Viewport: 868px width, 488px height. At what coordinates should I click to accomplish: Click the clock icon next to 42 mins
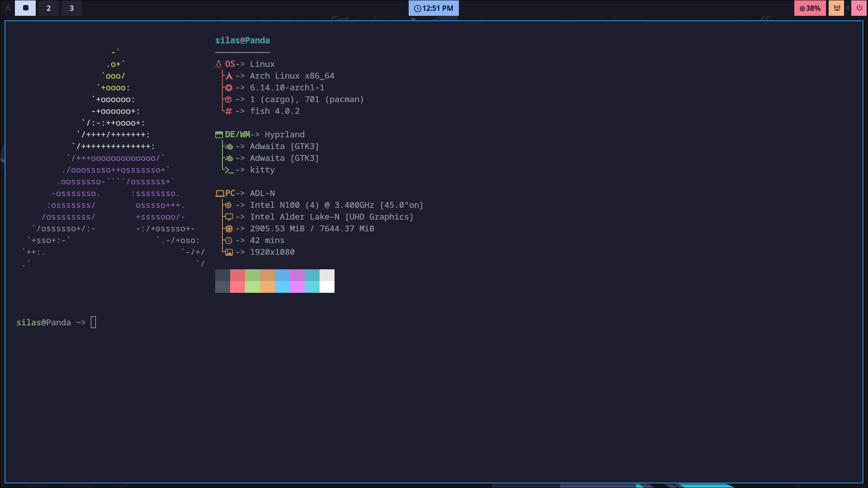pos(229,240)
